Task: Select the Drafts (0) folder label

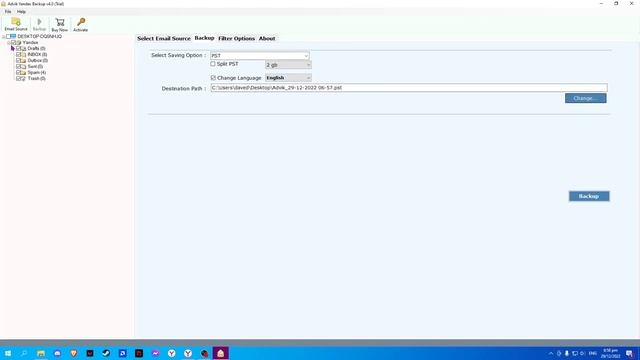Action: 36,49
